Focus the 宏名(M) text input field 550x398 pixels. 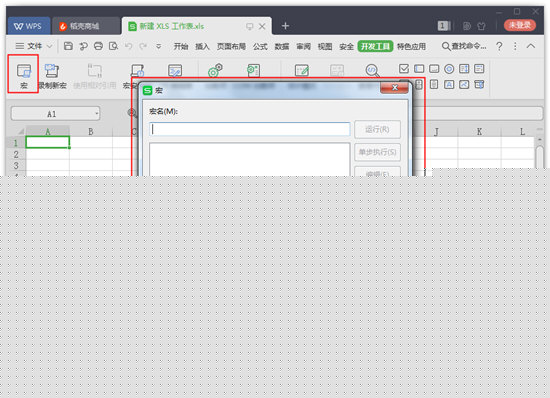250,129
